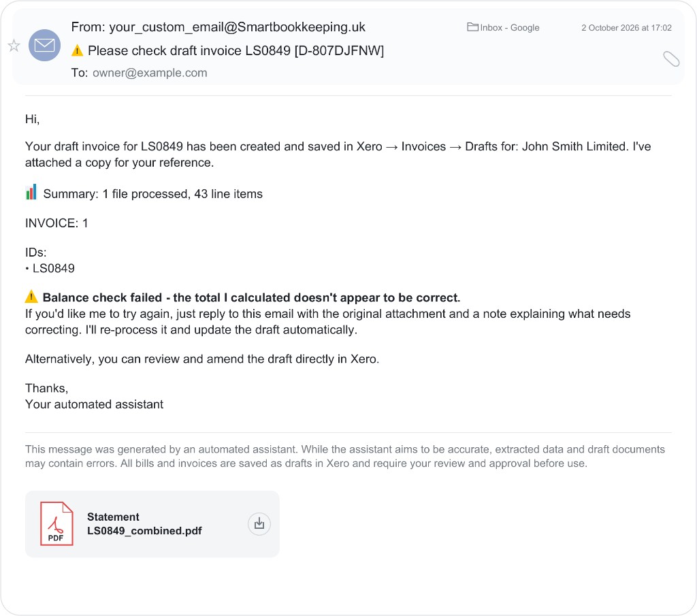The height and width of the screenshot is (616, 697).
Task: Open the PDF file icon of the attachment
Action: click(x=56, y=523)
